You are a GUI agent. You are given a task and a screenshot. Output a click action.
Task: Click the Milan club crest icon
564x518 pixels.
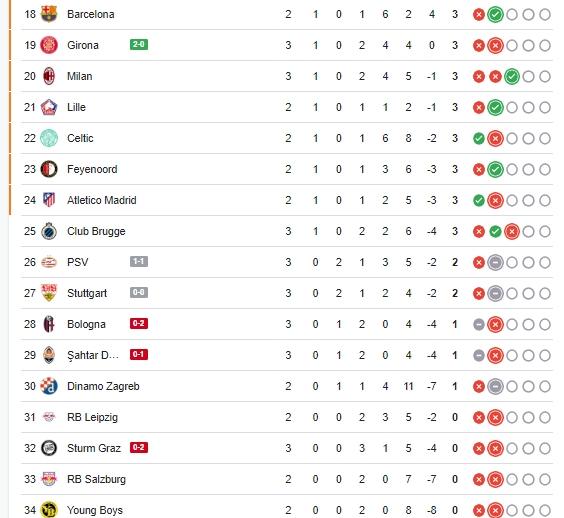(49, 76)
